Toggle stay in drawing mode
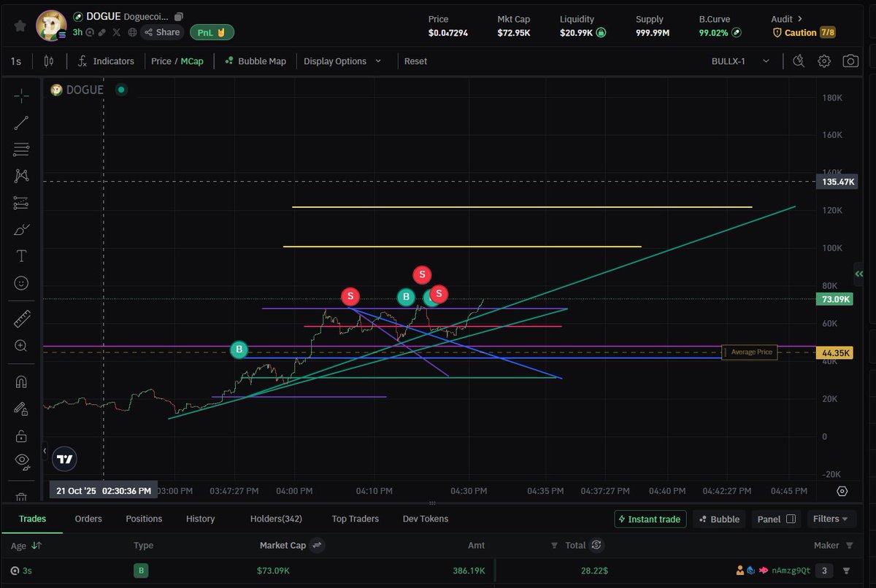The height and width of the screenshot is (588, 876). coord(21,409)
